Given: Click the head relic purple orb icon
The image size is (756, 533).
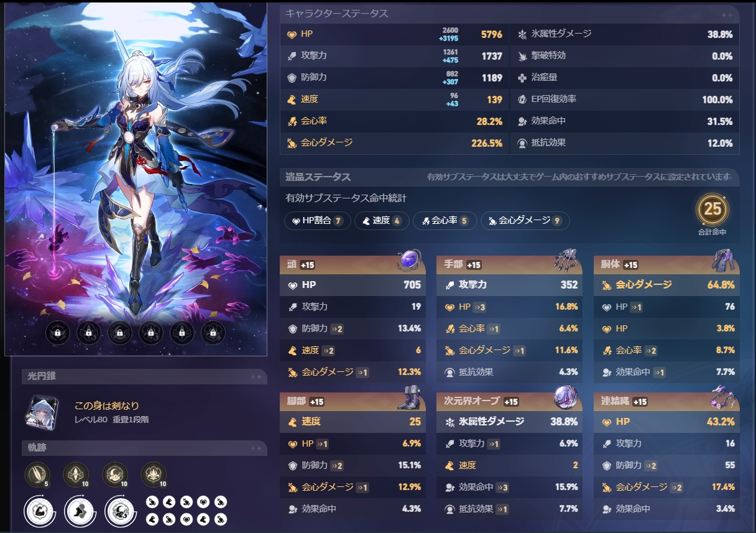Looking at the screenshot, I should pos(410,261).
